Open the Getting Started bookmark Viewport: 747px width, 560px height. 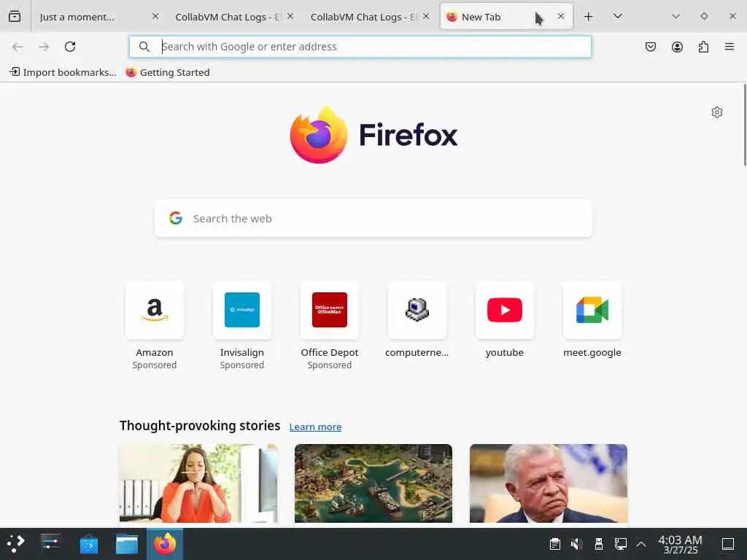pyautogui.click(x=168, y=72)
